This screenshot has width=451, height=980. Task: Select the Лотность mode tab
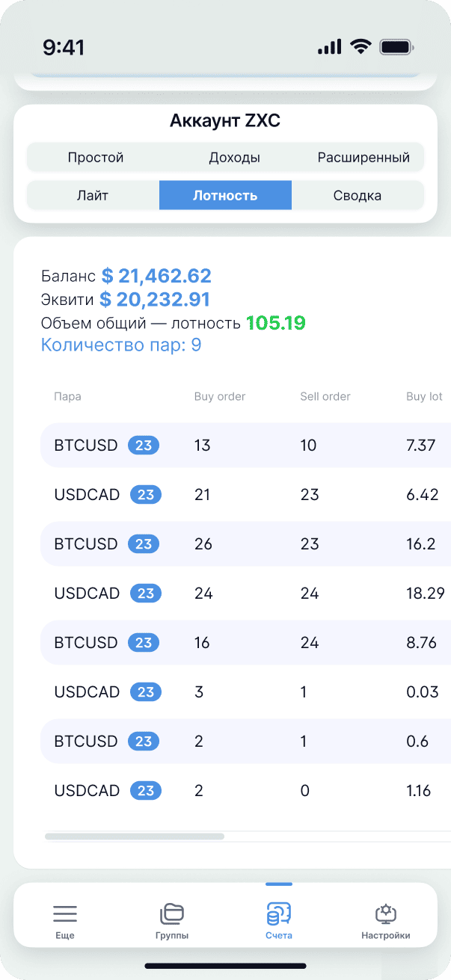[225, 196]
